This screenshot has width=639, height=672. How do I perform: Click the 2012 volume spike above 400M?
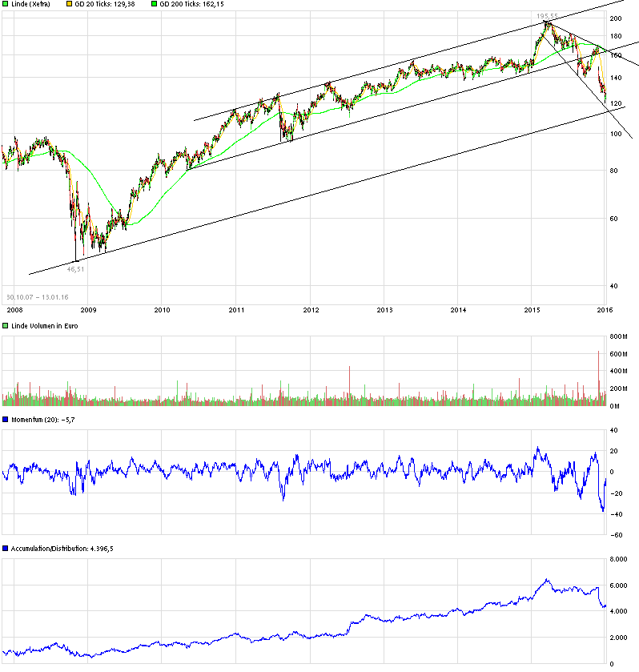click(x=349, y=386)
